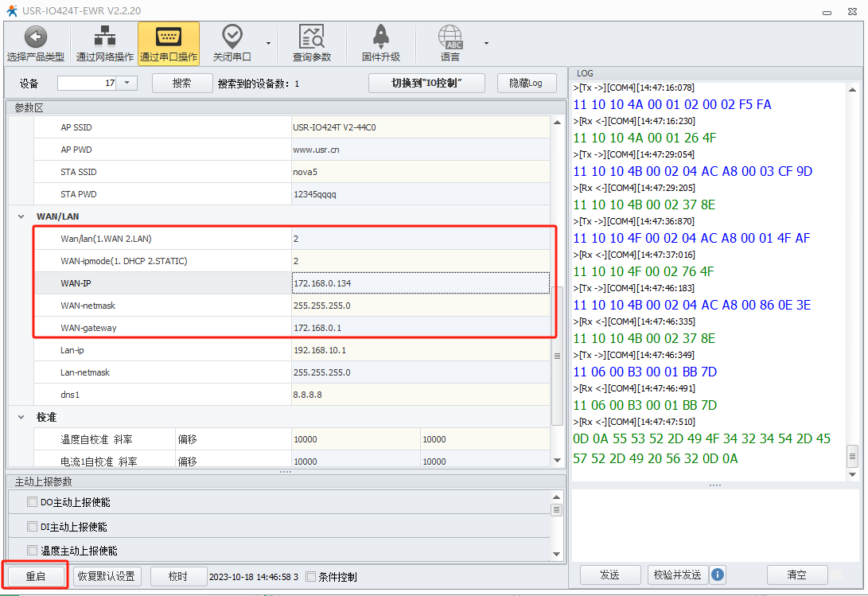
Task: Collapse the WAN/LAN section
Action: 20,216
